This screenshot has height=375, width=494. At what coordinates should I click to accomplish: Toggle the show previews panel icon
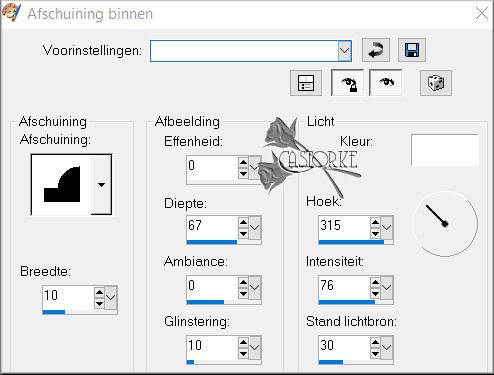(306, 83)
